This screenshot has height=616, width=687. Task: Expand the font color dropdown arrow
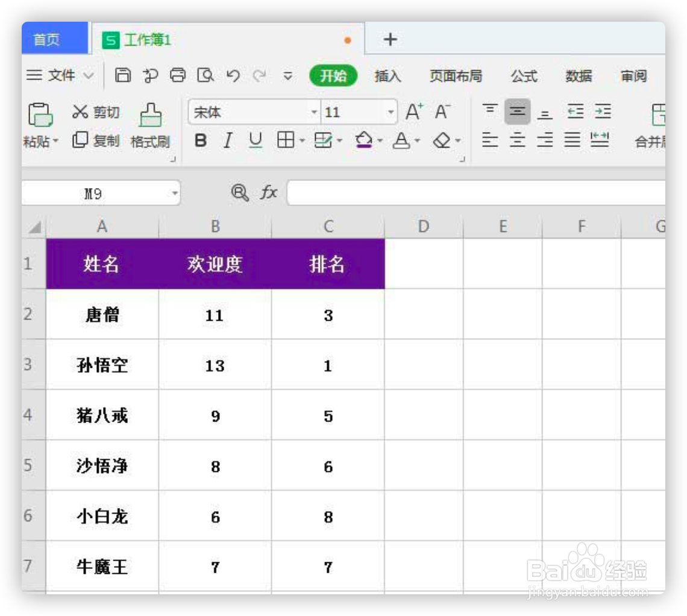coord(417,140)
